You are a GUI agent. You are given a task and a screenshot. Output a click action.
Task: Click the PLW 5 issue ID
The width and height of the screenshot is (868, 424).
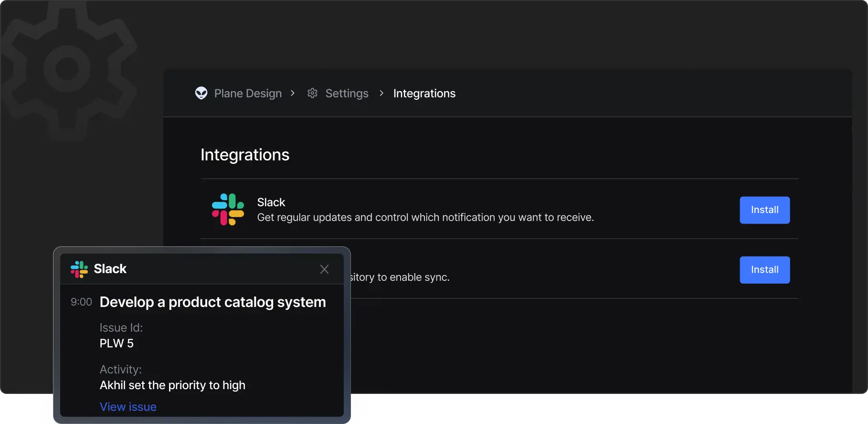coord(116,343)
